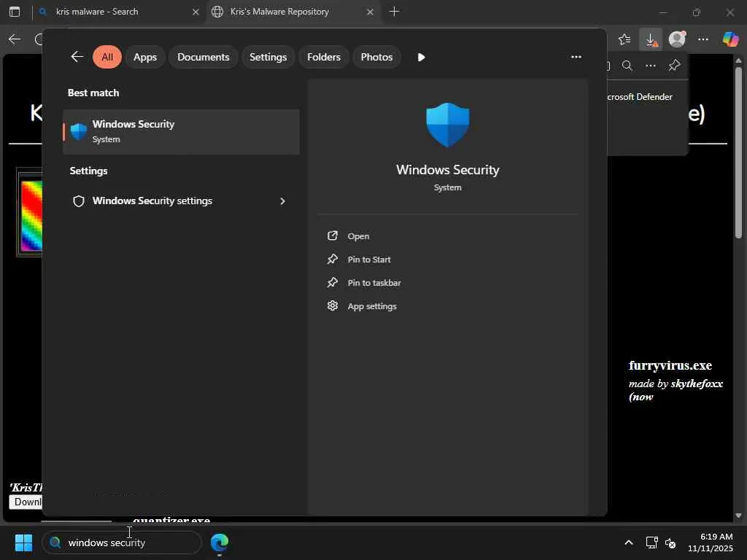
Task: Switch to Settings filter
Action: [268, 57]
